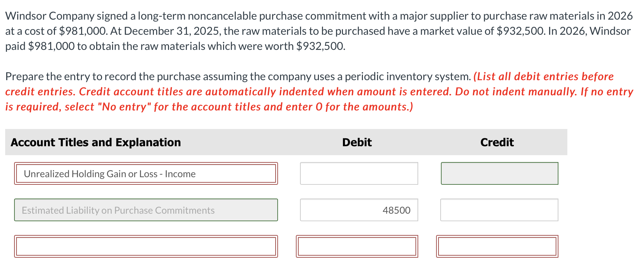Click the Credit column header

point(497,142)
